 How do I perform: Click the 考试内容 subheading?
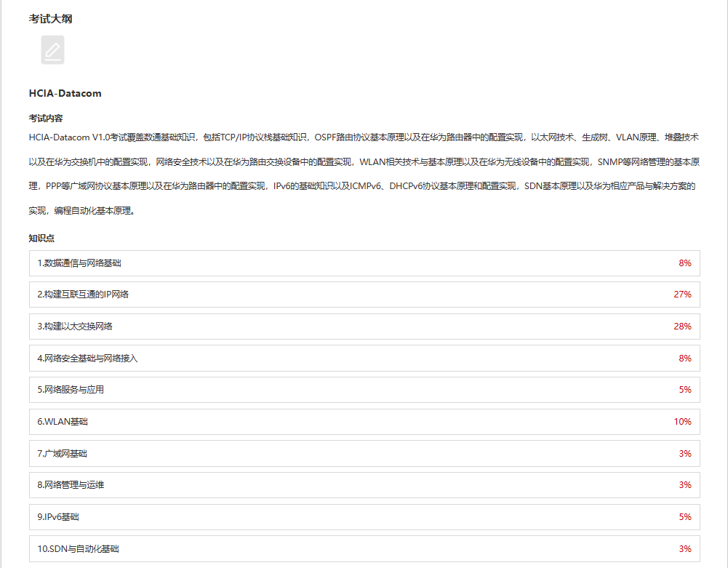[x=46, y=119]
